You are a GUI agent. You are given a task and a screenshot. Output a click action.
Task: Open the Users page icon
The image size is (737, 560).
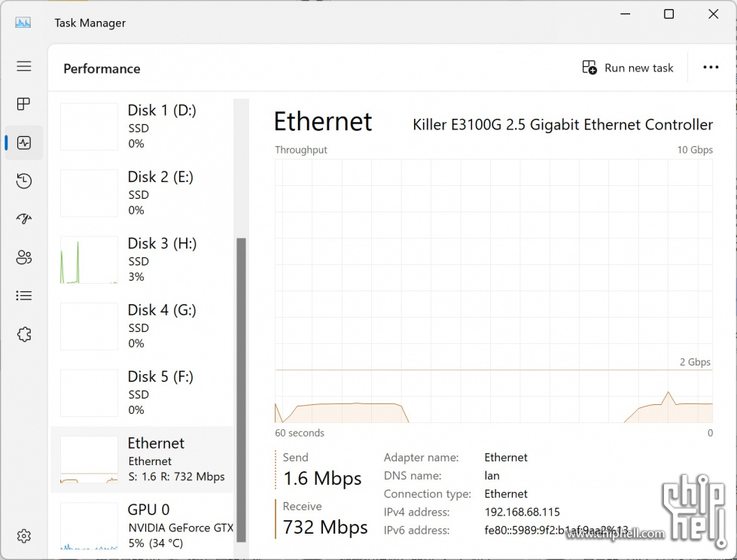click(24, 257)
